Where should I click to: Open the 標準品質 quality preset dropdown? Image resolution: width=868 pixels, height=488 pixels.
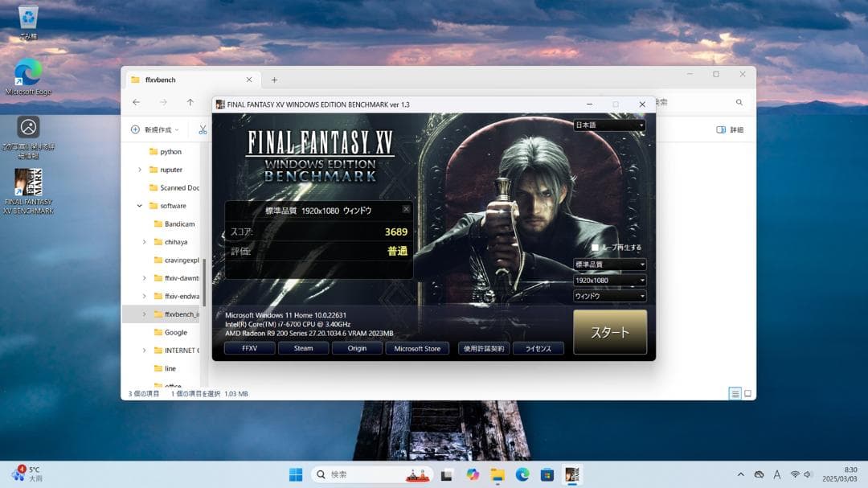tap(608, 264)
